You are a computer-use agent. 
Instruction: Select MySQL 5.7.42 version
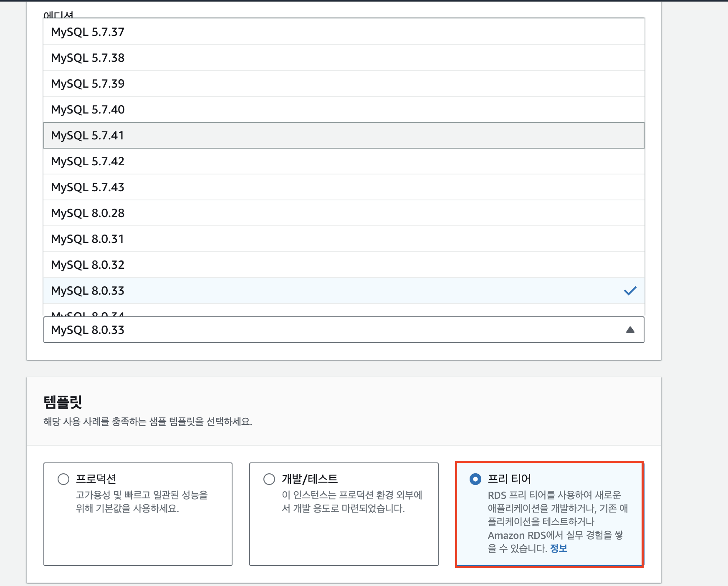[x=344, y=161]
